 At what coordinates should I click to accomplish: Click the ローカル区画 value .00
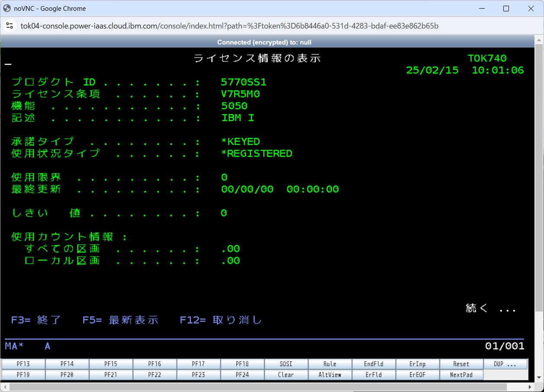point(231,260)
